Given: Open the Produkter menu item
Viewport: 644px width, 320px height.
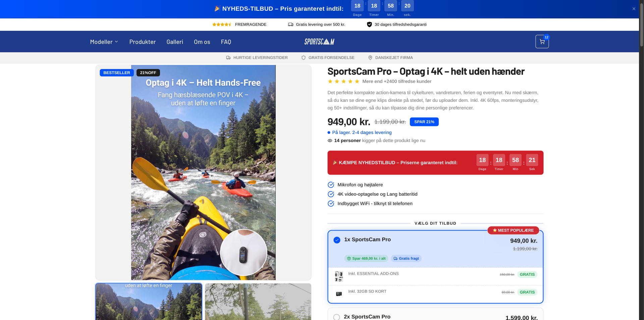Looking at the screenshot, I should [x=143, y=42].
